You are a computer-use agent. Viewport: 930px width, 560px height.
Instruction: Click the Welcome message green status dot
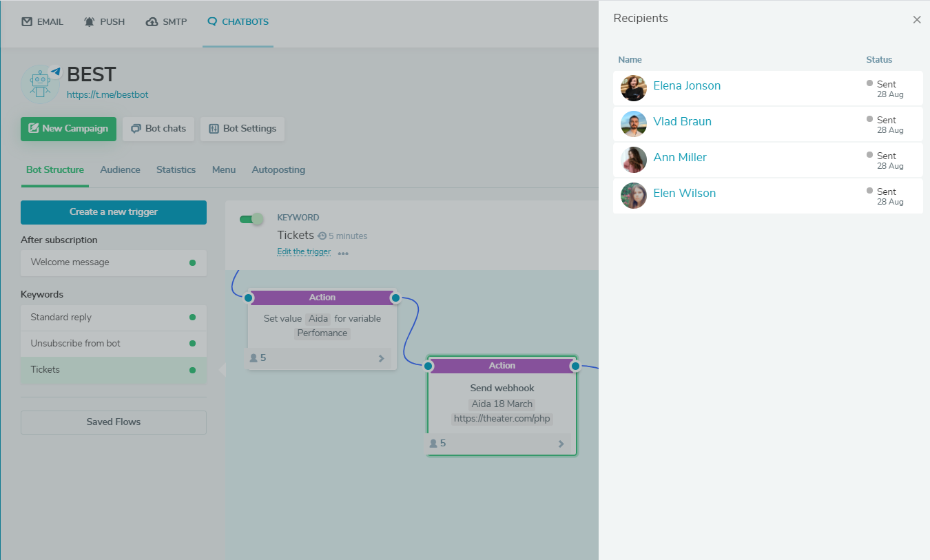pyautogui.click(x=192, y=262)
